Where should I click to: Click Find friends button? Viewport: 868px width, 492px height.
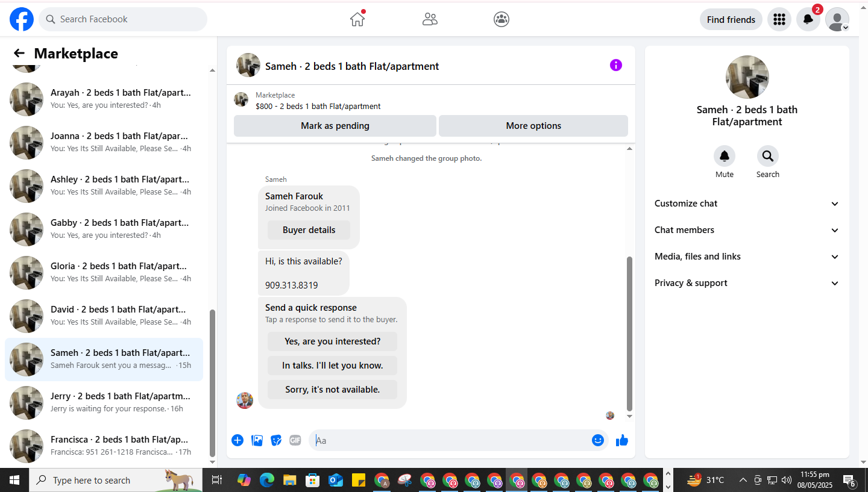[731, 19]
